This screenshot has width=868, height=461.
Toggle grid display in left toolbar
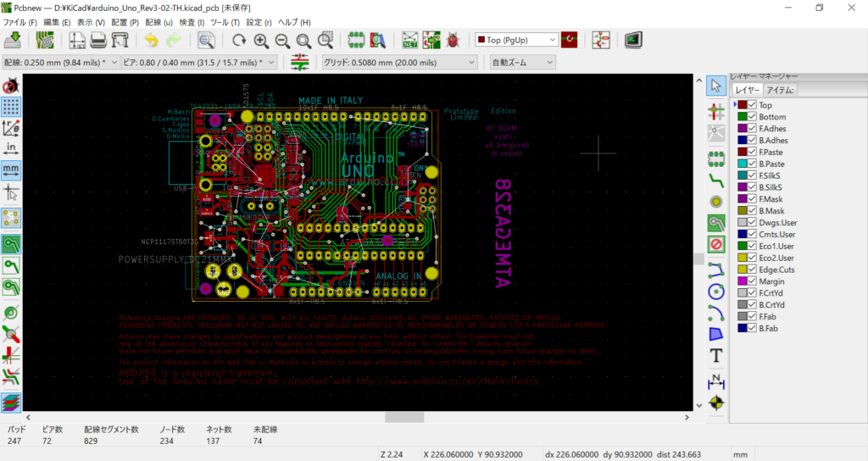click(x=11, y=107)
